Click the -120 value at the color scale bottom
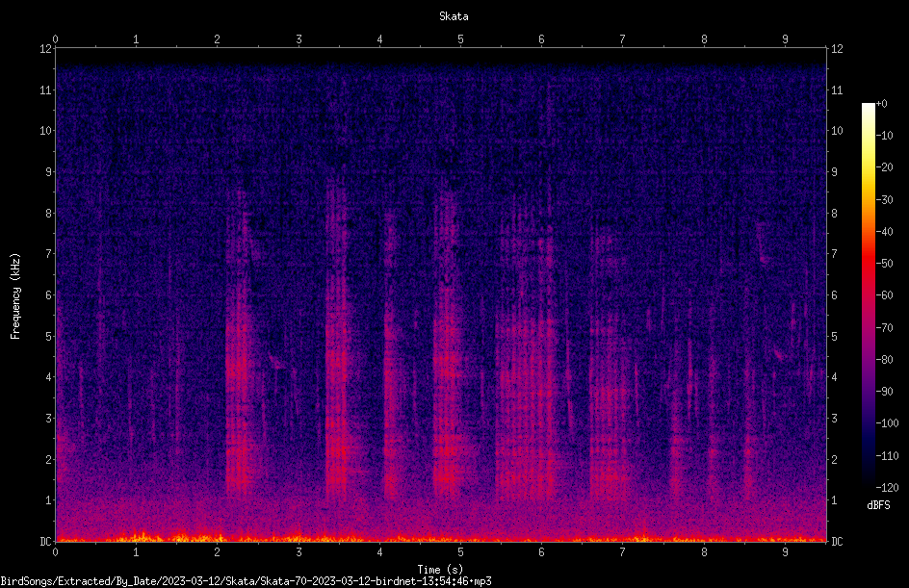Viewport: 909px width, 588px height. (887, 487)
